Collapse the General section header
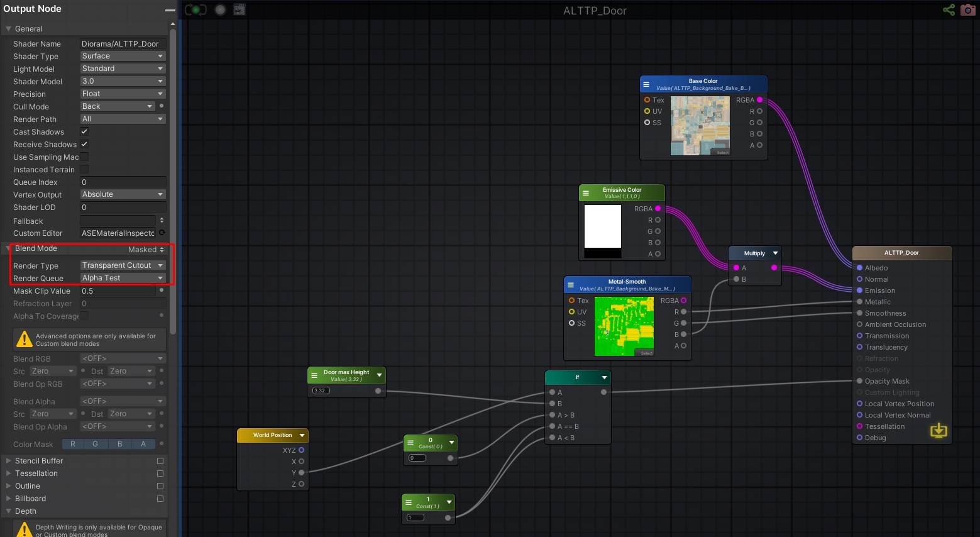The width and height of the screenshot is (980, 537). (28, 29)
